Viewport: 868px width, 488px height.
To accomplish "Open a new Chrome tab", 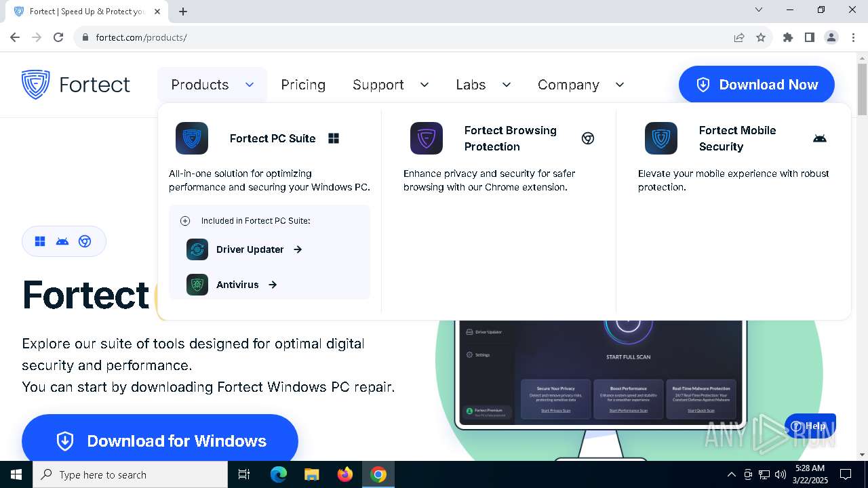I will (183, 12).
